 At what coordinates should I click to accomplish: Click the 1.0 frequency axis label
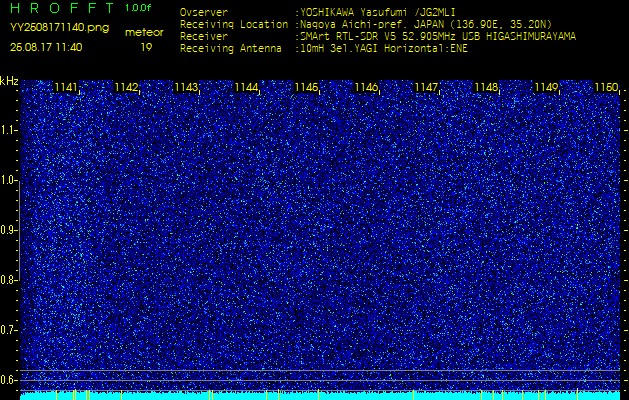pyautogui.click(x=8, y=181)
